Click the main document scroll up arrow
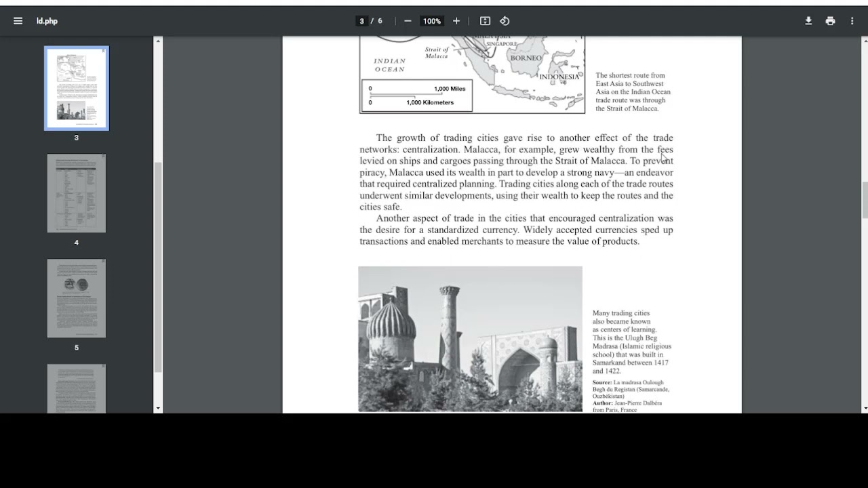This screenshot has height=488, width=868. [864, 41]
